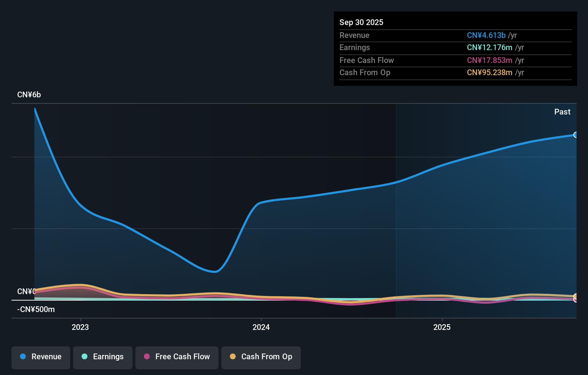The width and height of the screenshot is (588, 375).
Task: Select the Revenue data point marker at chart edge
Action: (575, 135)
